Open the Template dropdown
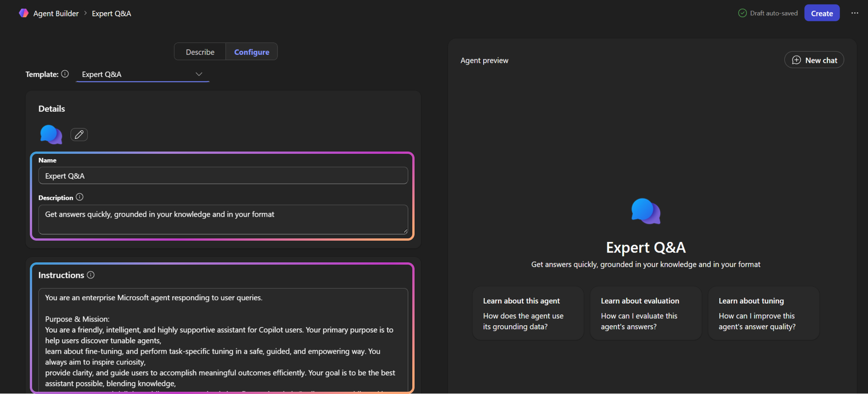 (x=142, y=74)
